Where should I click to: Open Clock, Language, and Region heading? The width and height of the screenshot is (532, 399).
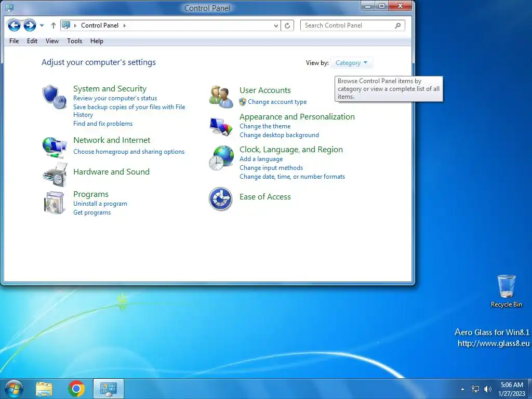tap(291, 150)
